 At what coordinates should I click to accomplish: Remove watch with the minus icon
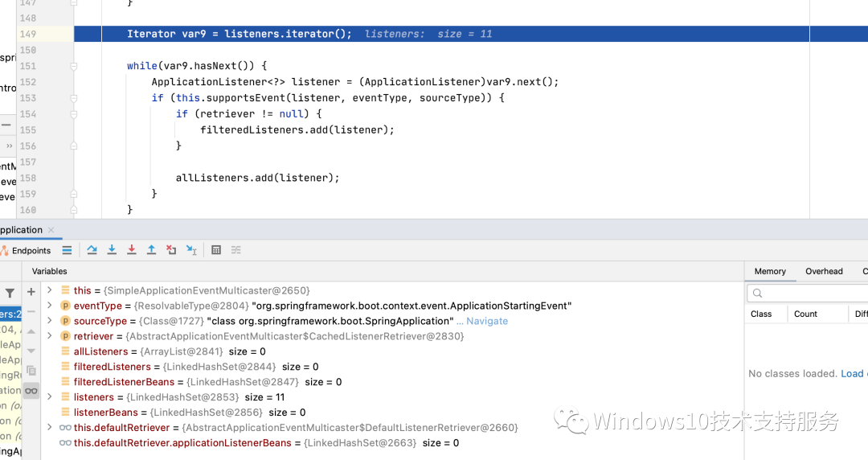point(31,311)
